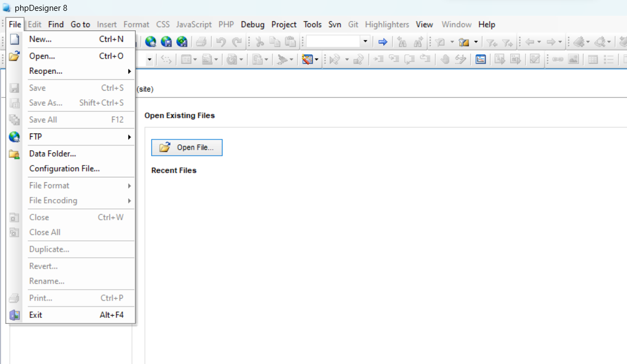The image size is (627, 364).
Task: Click the Cut scissors icon
Action: pos(259,42)
